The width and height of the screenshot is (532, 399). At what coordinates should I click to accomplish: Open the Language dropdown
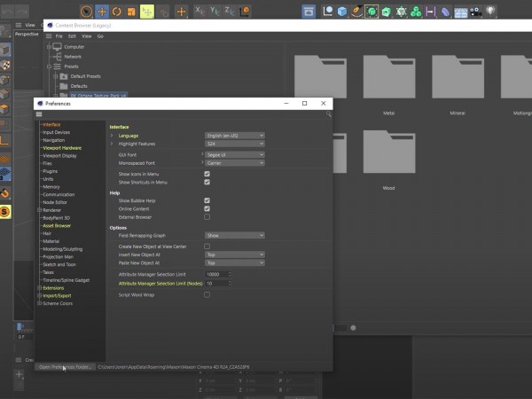[x=235, y=136]
